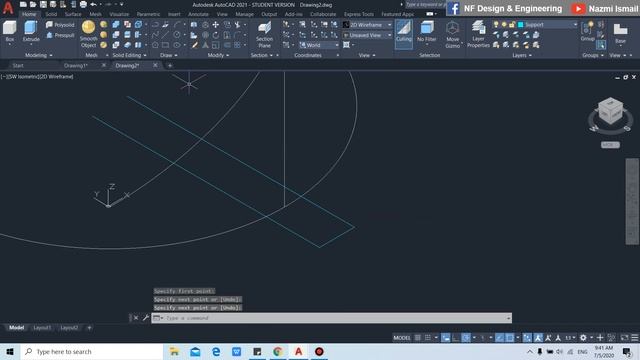Click the Base view tool
Image resolution: width=640 pixels, height=360 pixels.
(x=620, y=33)
